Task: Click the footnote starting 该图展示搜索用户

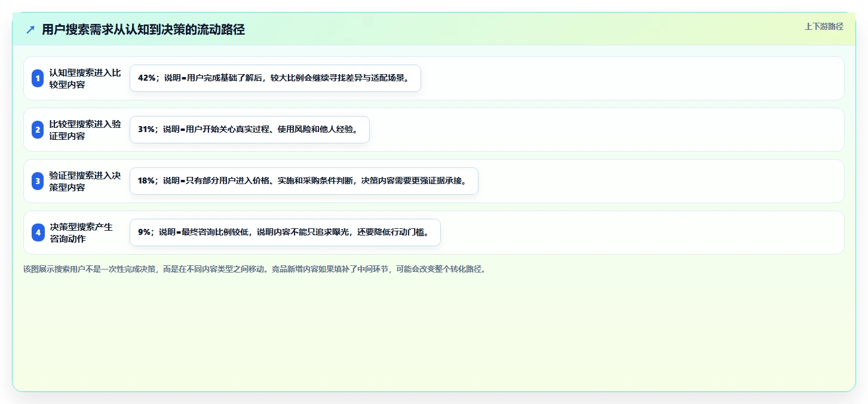Action: click(x=256, y=269)
